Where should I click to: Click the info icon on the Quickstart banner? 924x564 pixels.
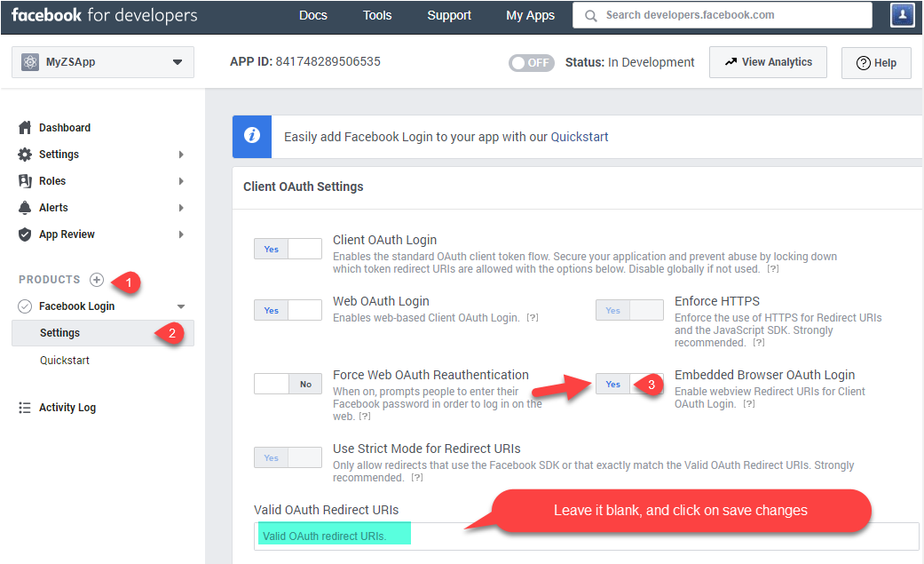point(251,136)
